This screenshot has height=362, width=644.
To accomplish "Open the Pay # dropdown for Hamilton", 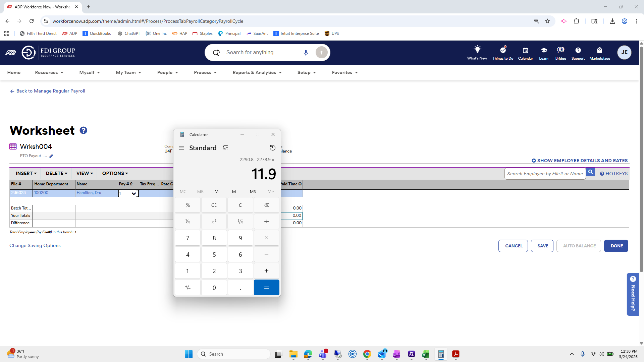I will click(x=133, y=193).
